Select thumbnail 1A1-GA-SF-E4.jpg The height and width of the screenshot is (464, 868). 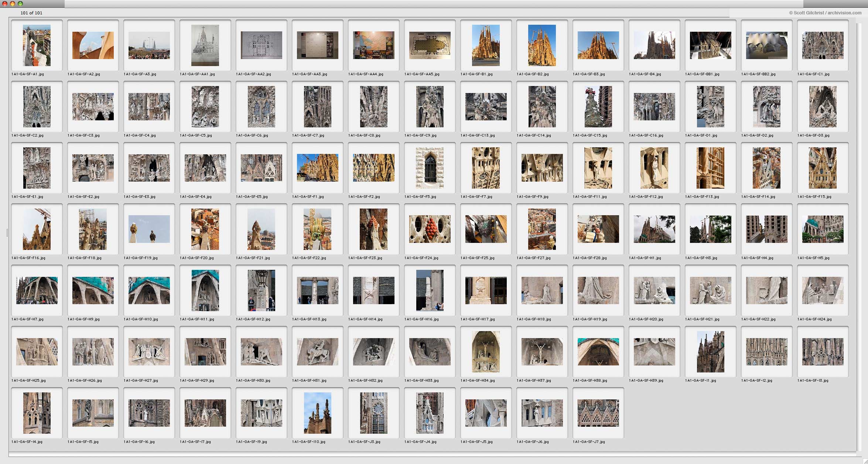pos(205,168)
